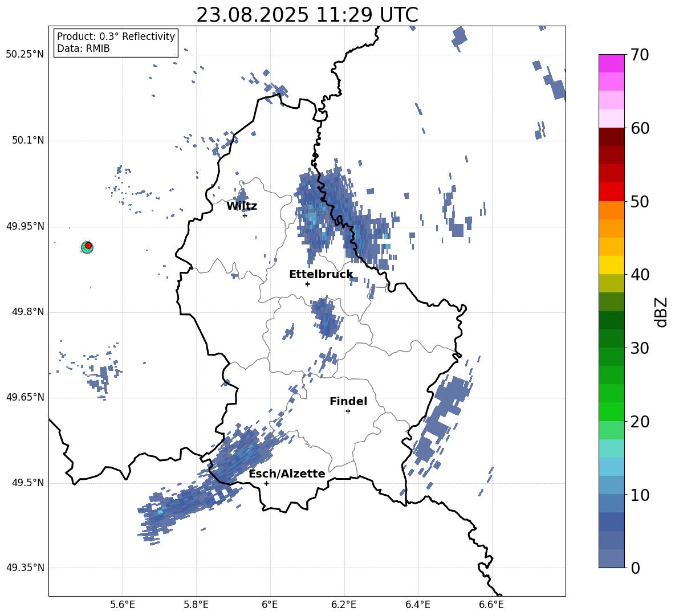Click the Esch/Alzette station cross marker
This screenshot has height=616, width=675.
pyautogui.click(x=266, y=483)
